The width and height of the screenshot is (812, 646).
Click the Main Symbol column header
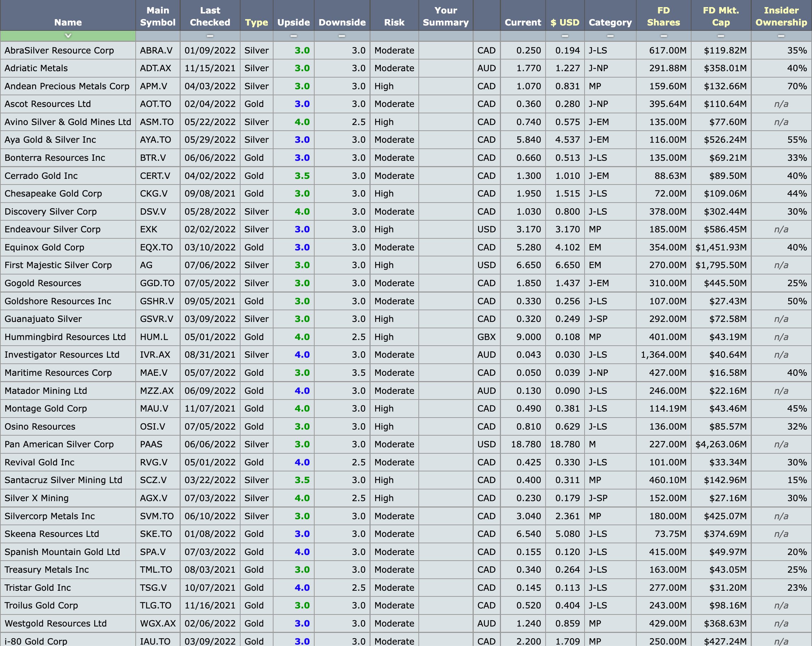coord(157,16)
